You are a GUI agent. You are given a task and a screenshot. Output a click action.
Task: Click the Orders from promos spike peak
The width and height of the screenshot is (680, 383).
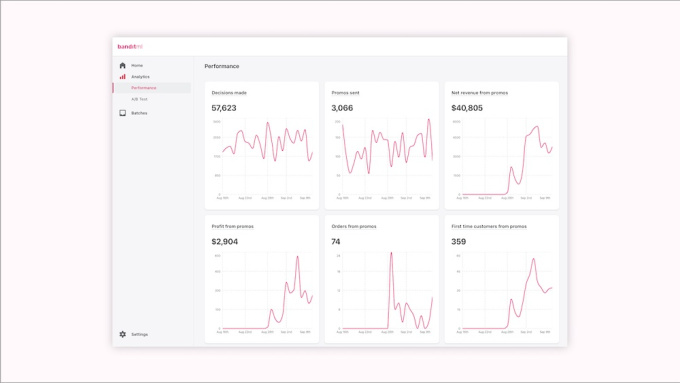pos(391,253)
